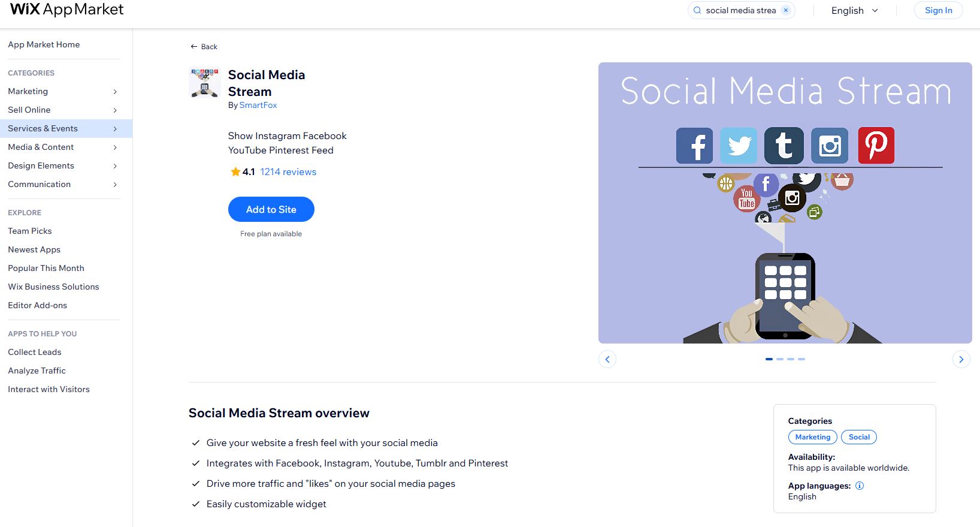Show next slide with the right arrow
The height and width of the screenshot is (527, 980).
pyautogui.click(x=961, y=359)
